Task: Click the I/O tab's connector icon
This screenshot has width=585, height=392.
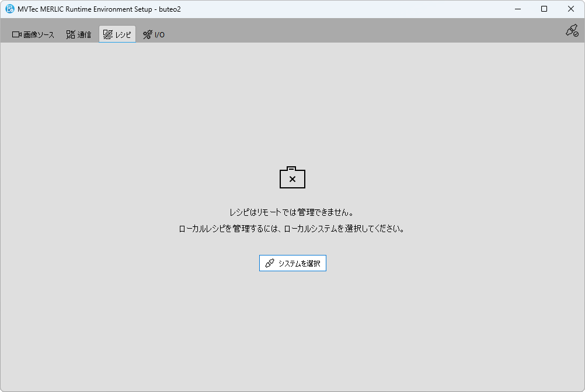Action: [x=148, y=35]
